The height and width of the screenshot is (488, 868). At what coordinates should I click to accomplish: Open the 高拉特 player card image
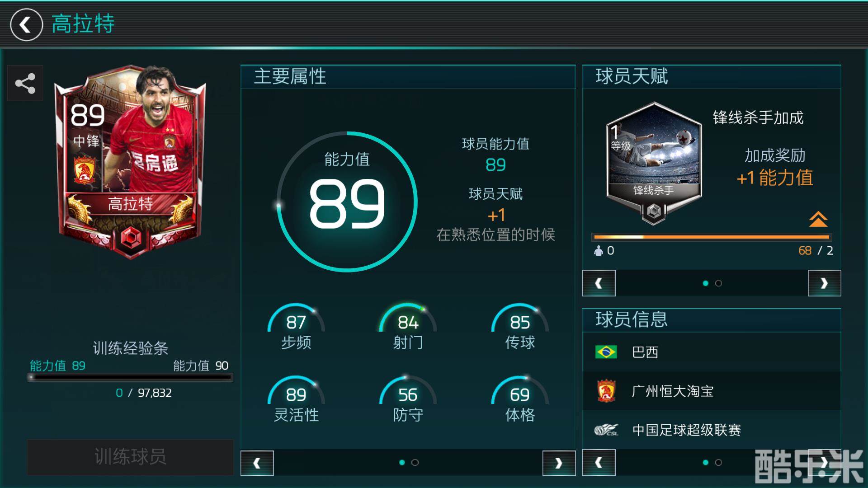pyautogui.click(x=130, y=162)
